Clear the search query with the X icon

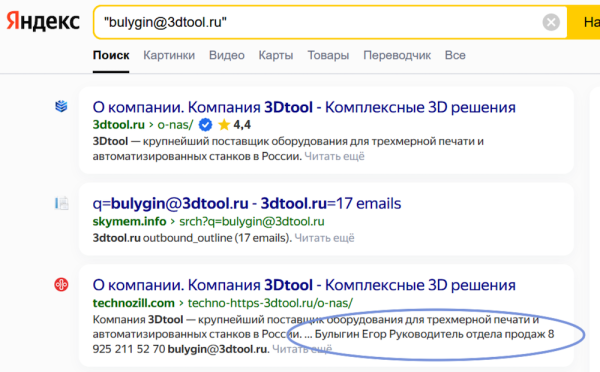551,22
